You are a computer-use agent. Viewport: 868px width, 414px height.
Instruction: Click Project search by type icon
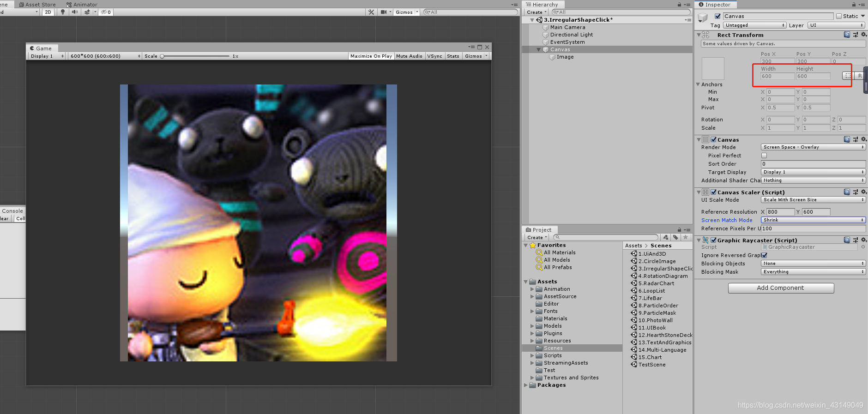[x=666, y=237]
